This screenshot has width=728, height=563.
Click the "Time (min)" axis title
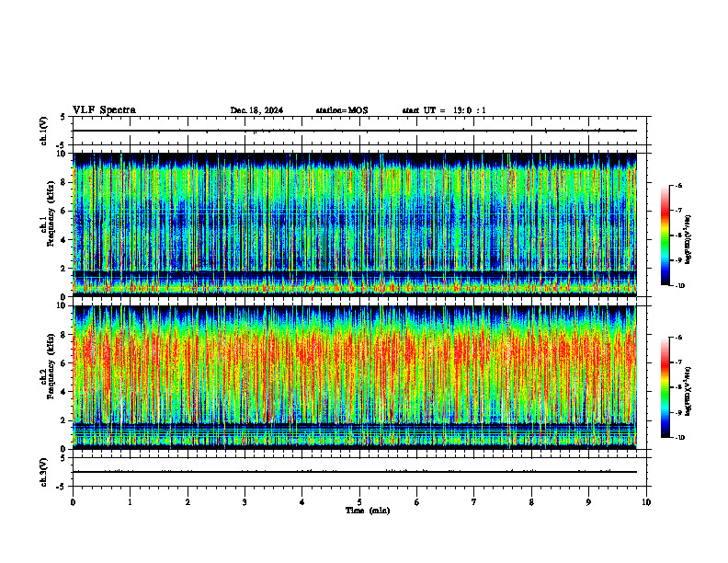tap(368, 511)
